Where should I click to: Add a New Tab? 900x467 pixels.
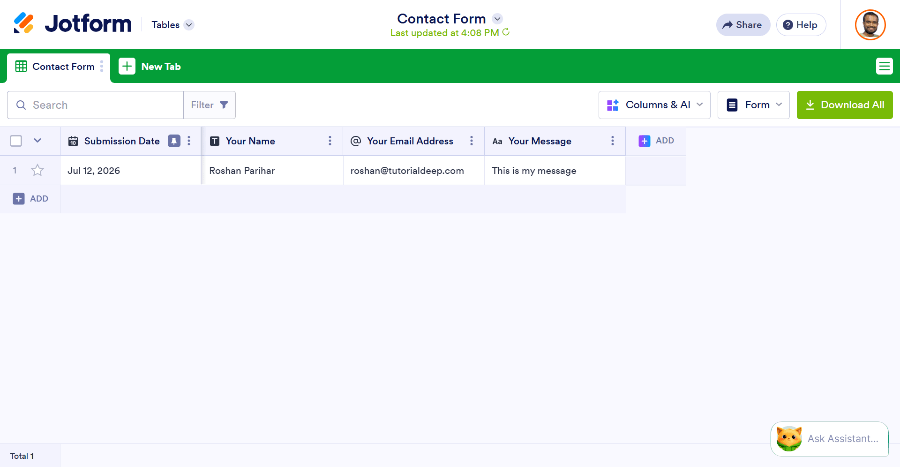[150, 67]
